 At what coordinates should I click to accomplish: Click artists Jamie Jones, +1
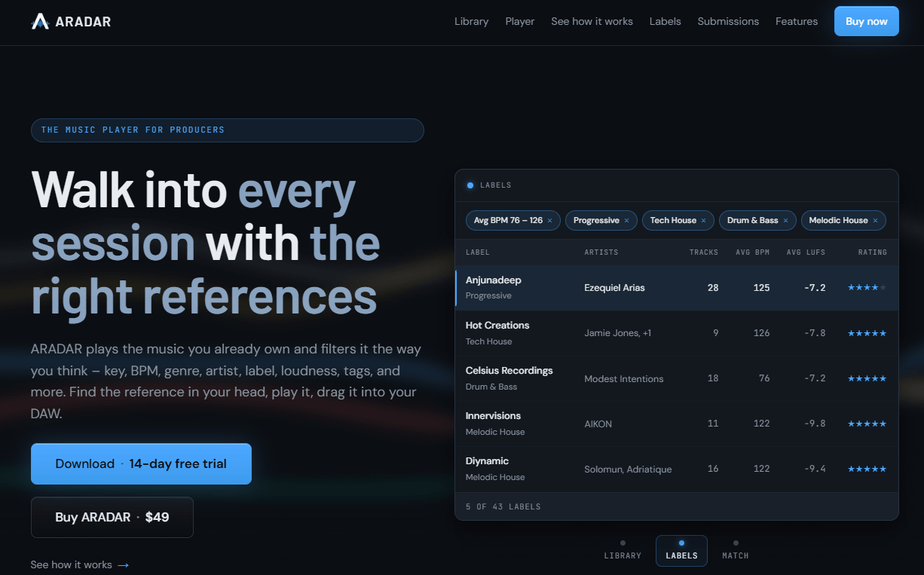617,333
